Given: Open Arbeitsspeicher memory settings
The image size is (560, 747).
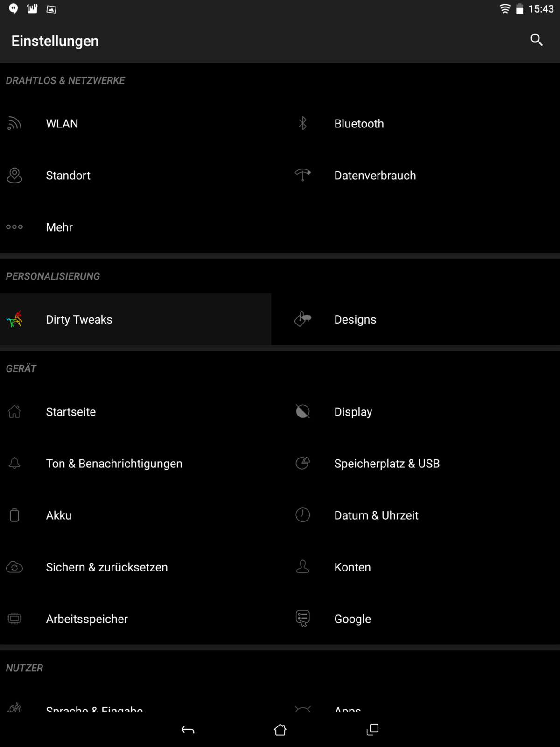Looking at the screenshot, I should [x=87, y=619].
